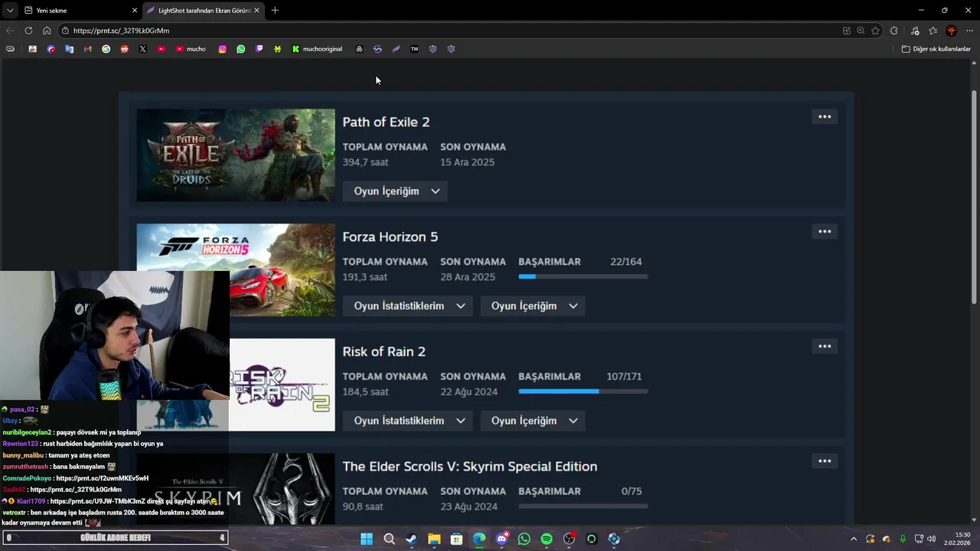Viewport: 980px width, 551px height.
Task: Click Risk of Rain 2's 107/171 count
Action: (x=624, y=377)
